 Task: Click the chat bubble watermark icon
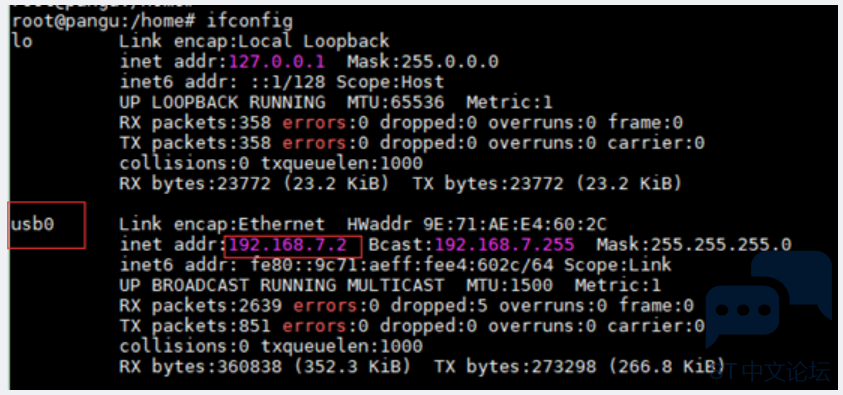pyautogui.click(x=768, y=299)
